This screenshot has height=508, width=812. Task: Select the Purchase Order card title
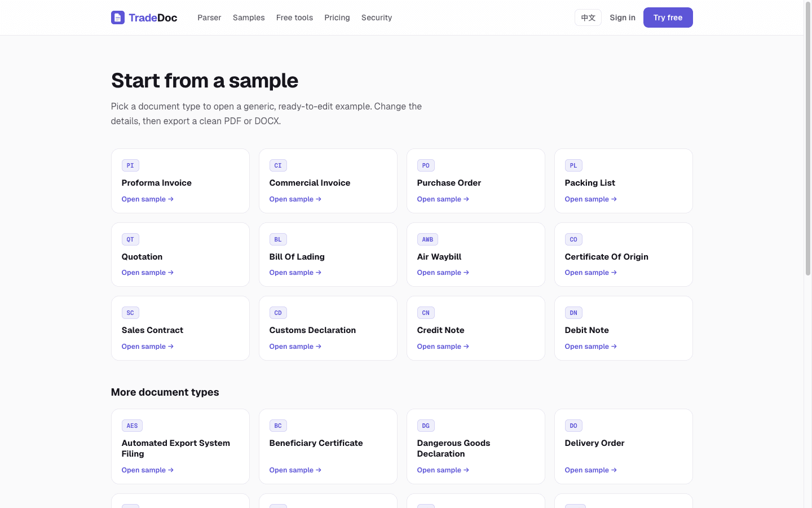[449, 183]
